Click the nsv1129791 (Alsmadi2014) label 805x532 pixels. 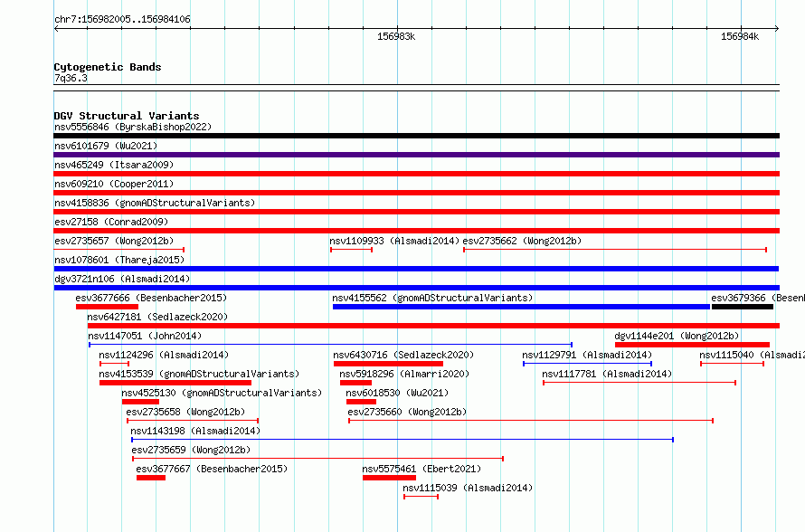(x=587, y=355)
